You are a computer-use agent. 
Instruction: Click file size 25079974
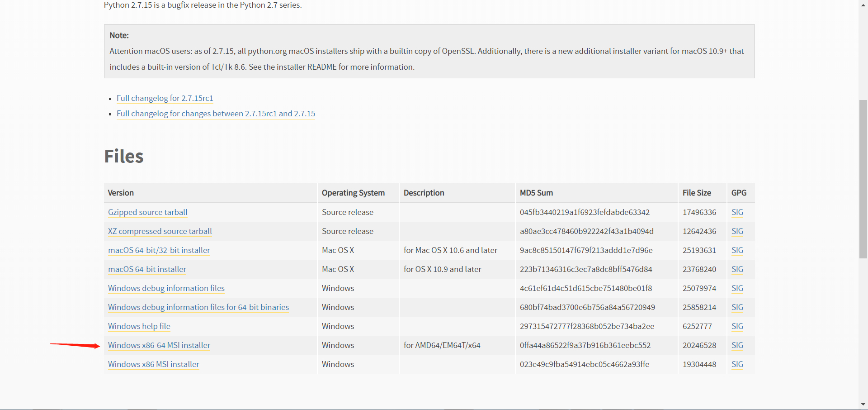coord(699,288)
